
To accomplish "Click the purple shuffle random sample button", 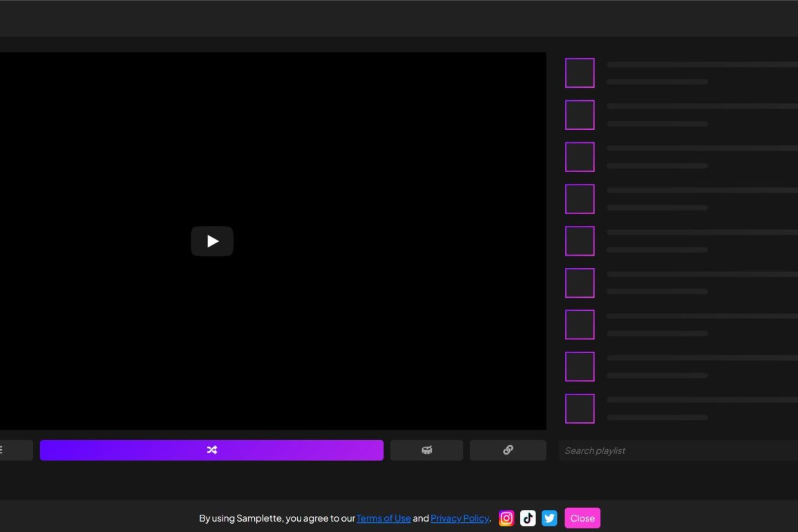I will tap(211, 450).
